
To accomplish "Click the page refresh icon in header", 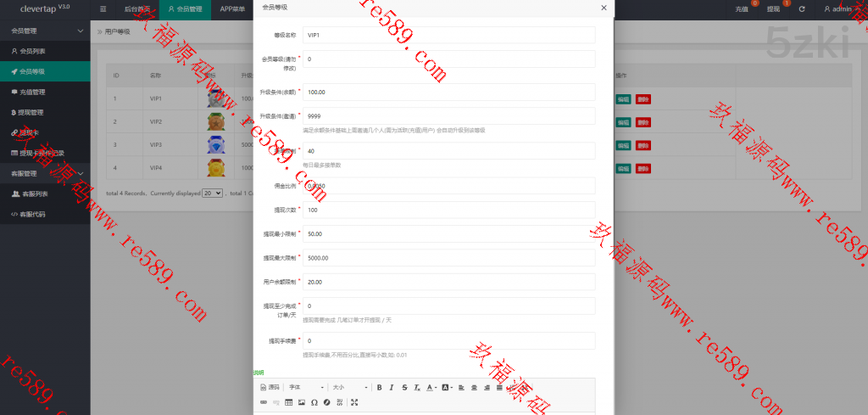I will coord(802,9).
